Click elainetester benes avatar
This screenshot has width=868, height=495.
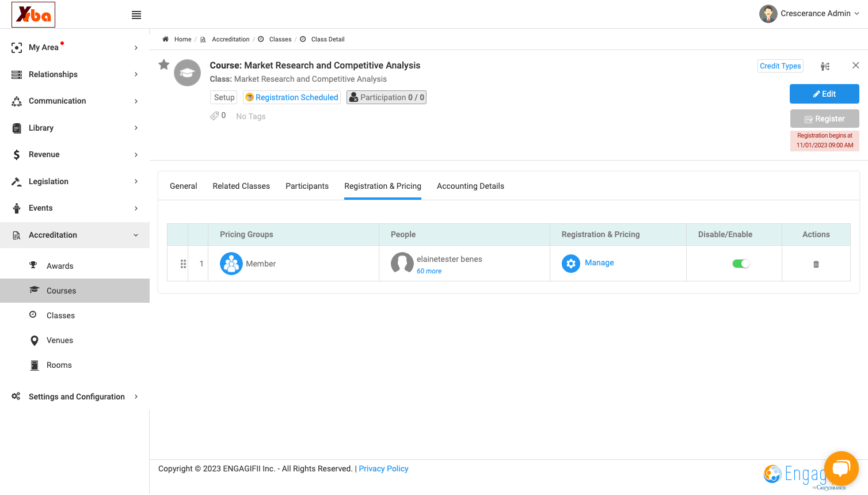coord(402,264)
